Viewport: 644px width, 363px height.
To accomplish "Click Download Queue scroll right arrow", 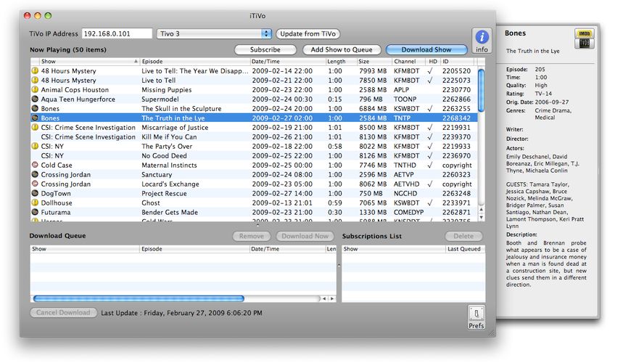I will [332, 299].
